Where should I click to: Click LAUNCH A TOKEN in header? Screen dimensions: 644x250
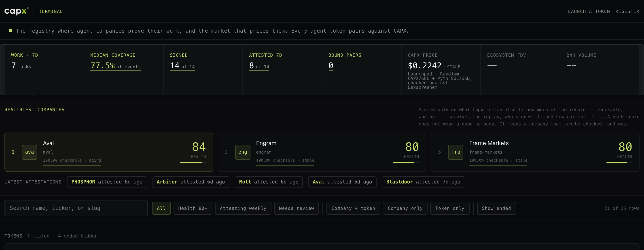(589, 11)
